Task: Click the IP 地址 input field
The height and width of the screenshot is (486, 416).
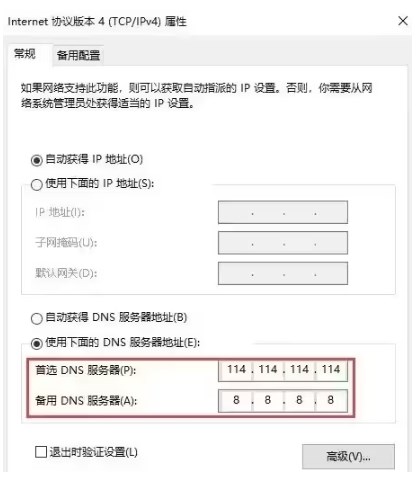Action: pos(283,212)
